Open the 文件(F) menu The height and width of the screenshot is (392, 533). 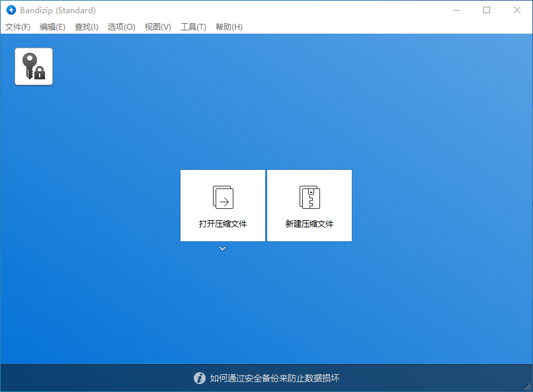pyautogui.click(x=18, y=26)
